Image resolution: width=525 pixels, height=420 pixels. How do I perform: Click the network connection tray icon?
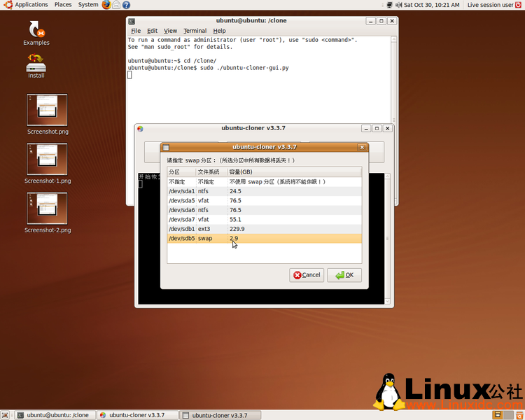[x=389, y=5]
